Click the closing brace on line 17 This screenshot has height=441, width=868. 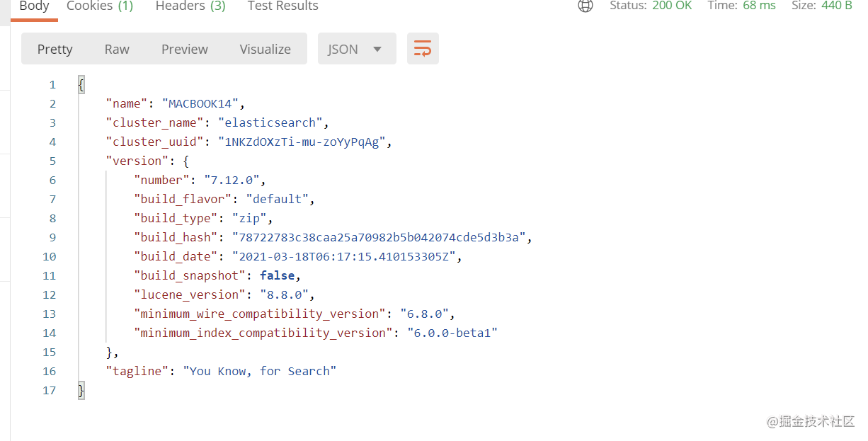(x=81, y=390)
